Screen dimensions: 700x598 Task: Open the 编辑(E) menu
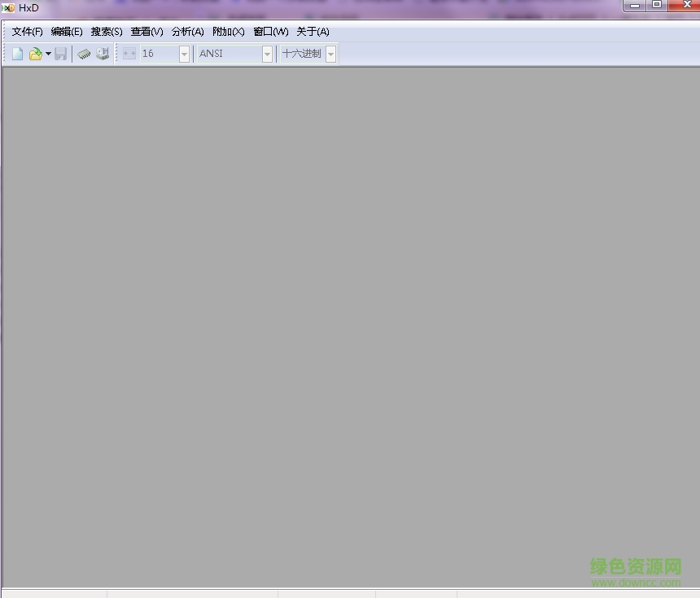[x=66, y=32]
